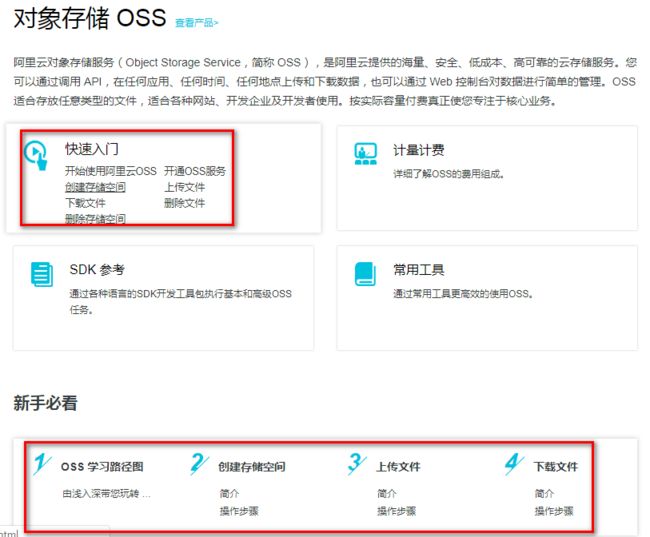Open the SDK 参考 card heading

pyautogui.click(x=97, y=270)
